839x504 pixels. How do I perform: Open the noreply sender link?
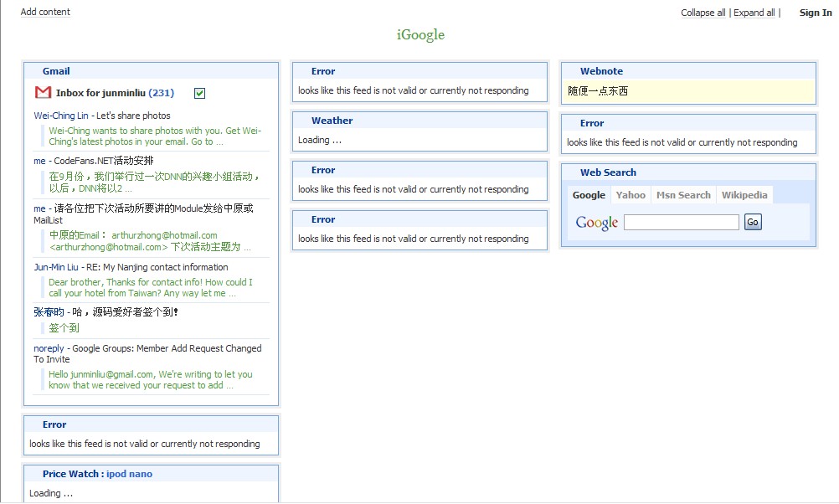[49, 348]
